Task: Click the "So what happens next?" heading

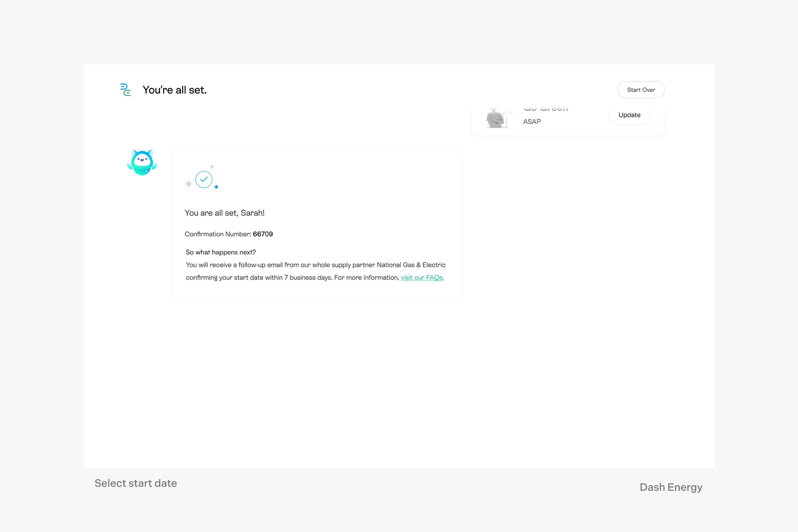Action: coord(221,252)
